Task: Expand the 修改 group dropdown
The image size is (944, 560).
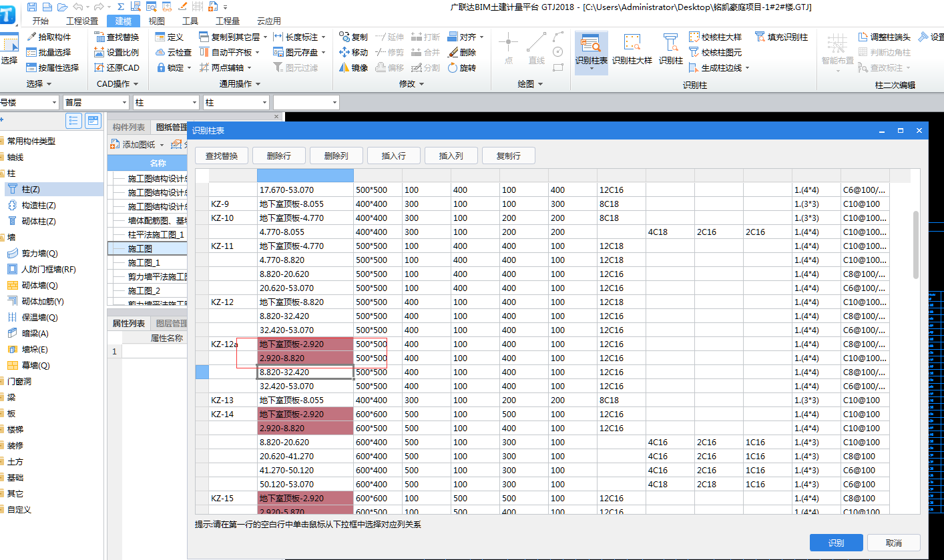Action: (x=411, y=84)
